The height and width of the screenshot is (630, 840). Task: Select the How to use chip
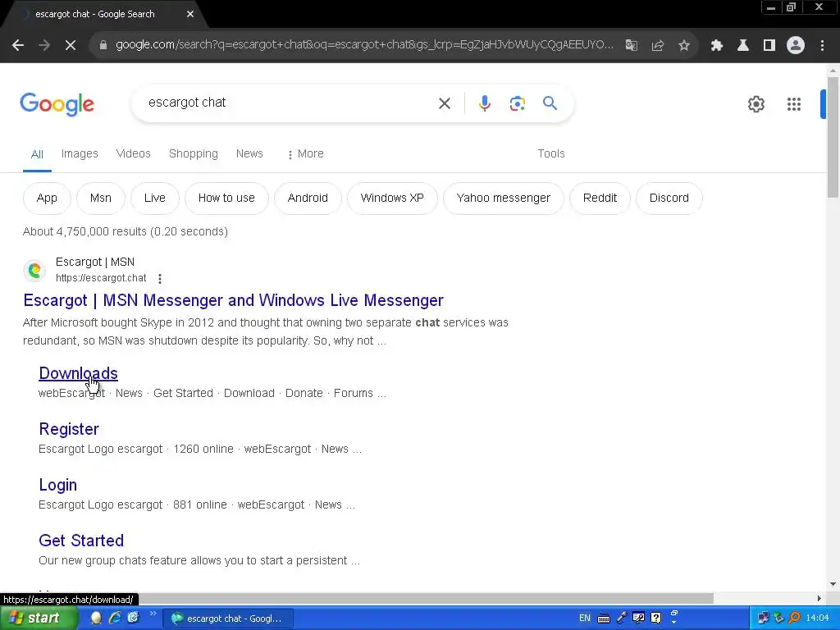[x=226, y=199]
